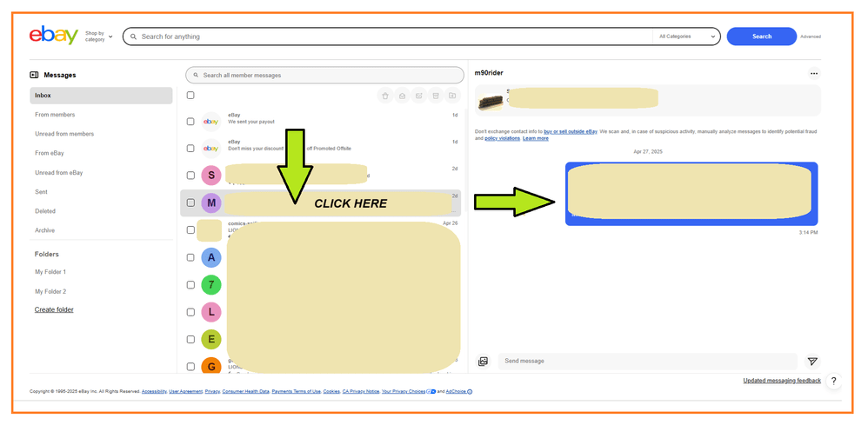Click the mark as read envelope icon
Image resolution: width=868 pixels, height=425 pixels.
(x=402, y=96)
